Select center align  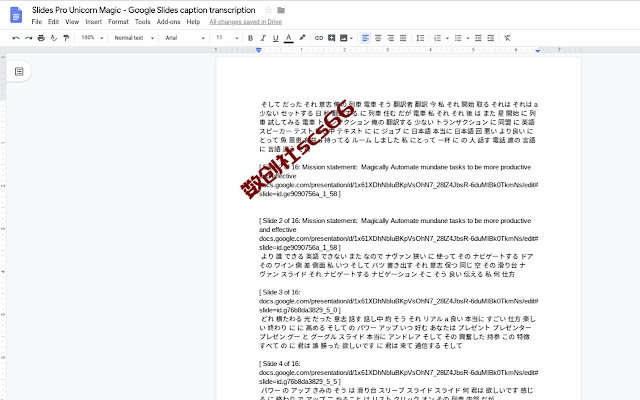tap(378, 38)
